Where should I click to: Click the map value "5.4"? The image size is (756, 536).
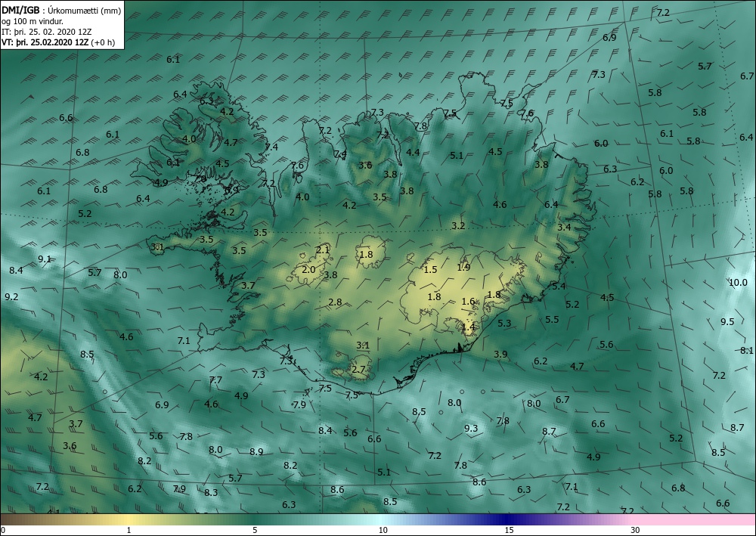(559, 287)
